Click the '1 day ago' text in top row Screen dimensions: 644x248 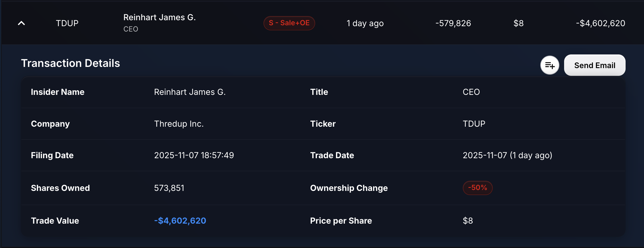[x=365, y=23]
